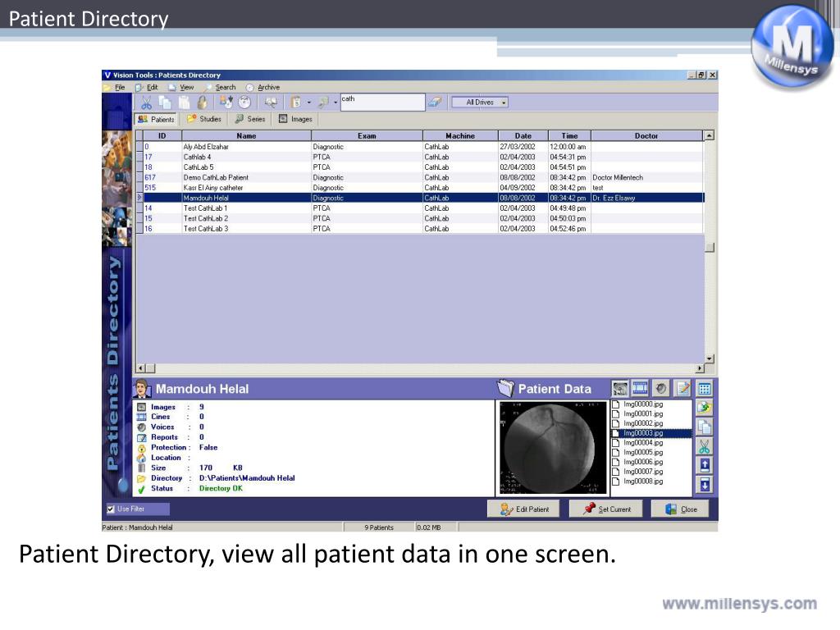
Task: Switch to the Series tab
Action: point(250,119)
